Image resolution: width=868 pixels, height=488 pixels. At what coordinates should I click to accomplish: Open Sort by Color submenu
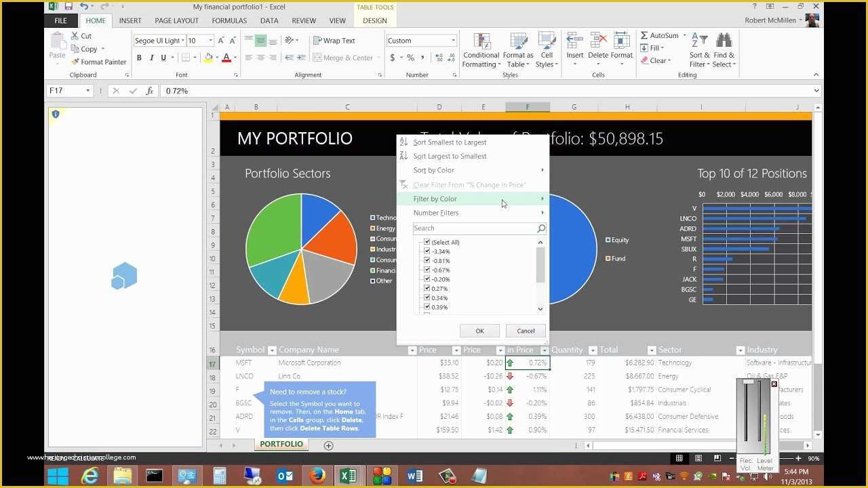tap(472, 170)
